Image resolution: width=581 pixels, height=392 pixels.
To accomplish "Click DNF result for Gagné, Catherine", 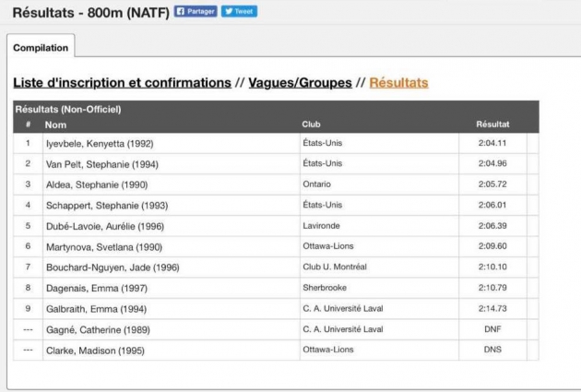I will 492,329.
